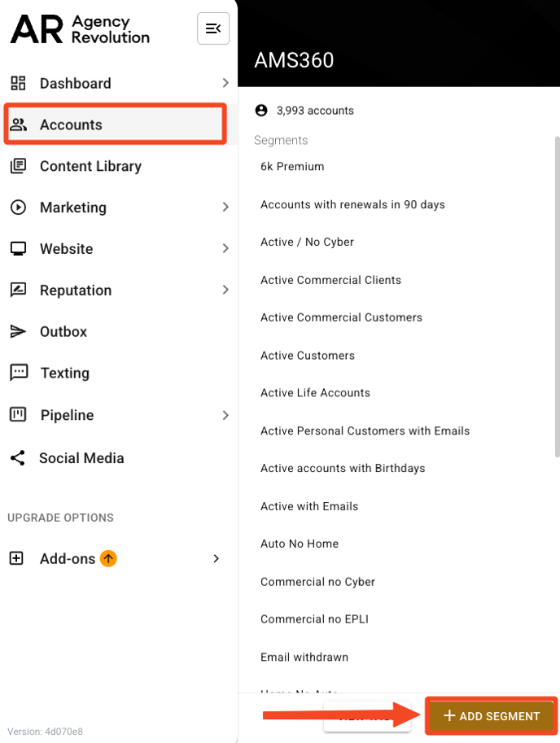This screenshot has width=560, height=743.
Task: Open the Texting page
Action: click(x=119, y=373)
